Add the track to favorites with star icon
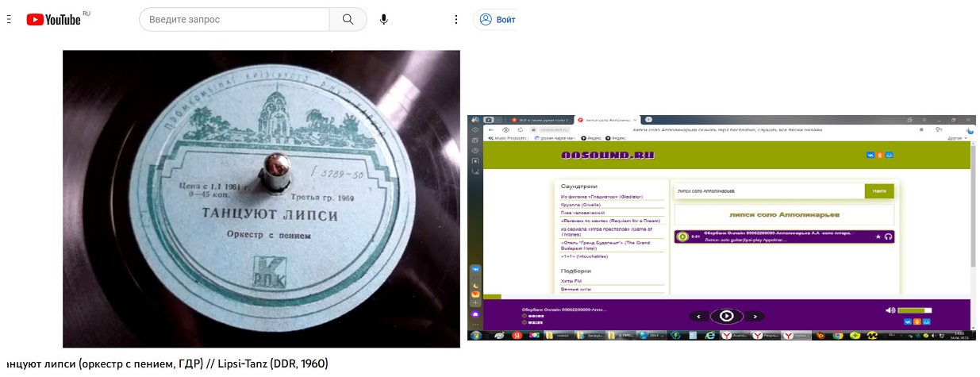The height and width of the screenshot is (377, 980). (878, 237)
